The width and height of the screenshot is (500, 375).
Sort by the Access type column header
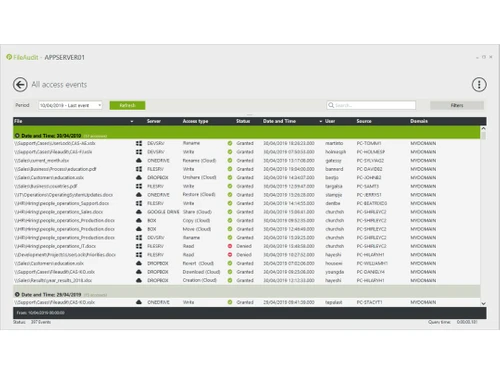pos(195,121)
